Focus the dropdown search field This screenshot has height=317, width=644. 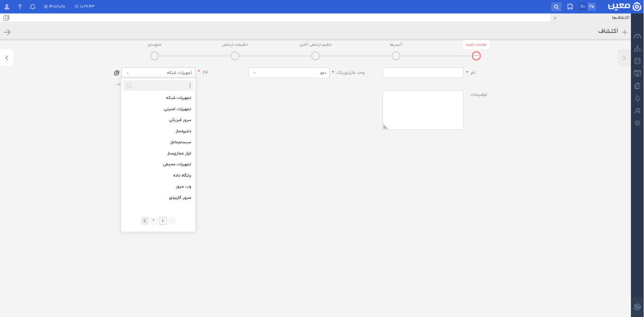158,86
